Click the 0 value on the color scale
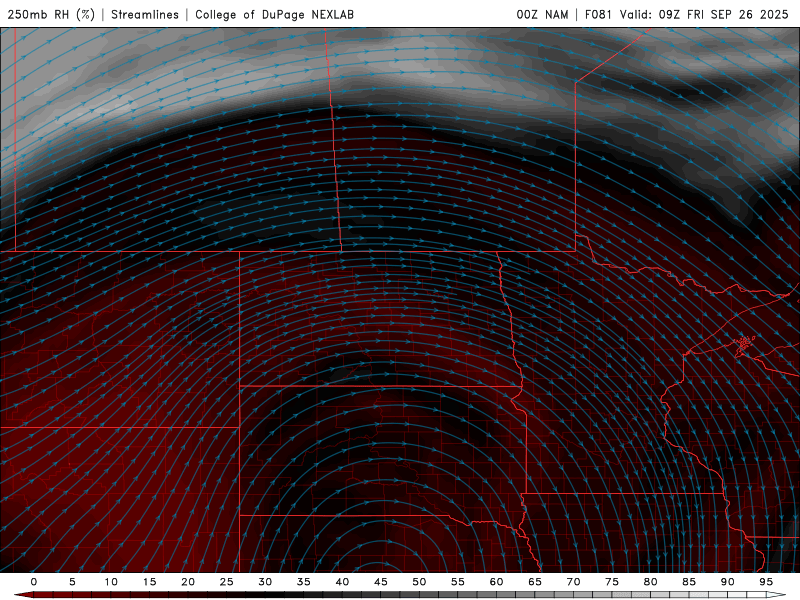The width and height of the screenshot is (800, 600). pyautogui.click(x=34, y=582)
